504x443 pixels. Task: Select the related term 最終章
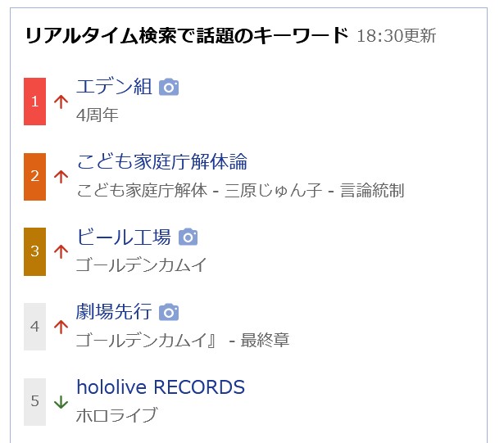click(266, 340)
